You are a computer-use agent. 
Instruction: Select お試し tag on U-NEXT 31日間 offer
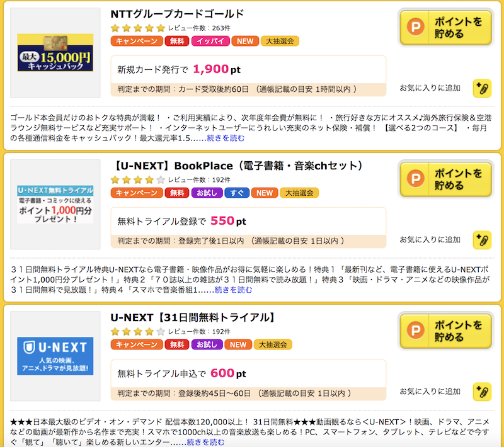click(207, 344)
